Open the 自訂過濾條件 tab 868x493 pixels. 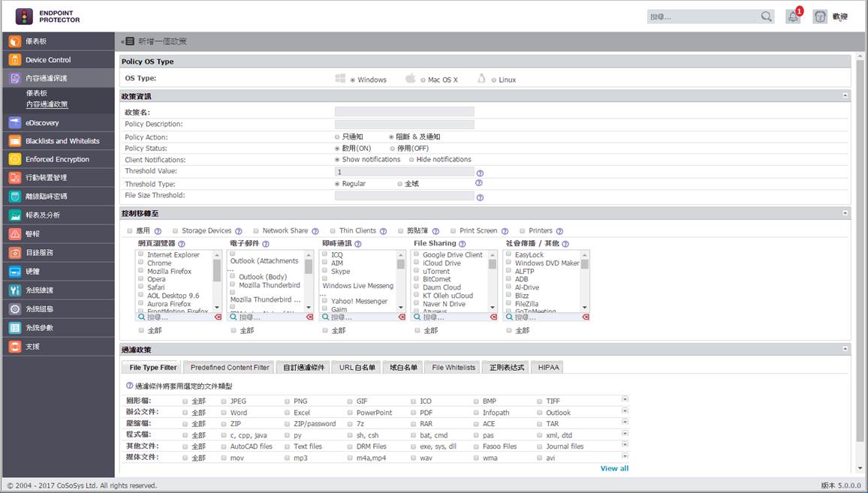pos(304,368)
